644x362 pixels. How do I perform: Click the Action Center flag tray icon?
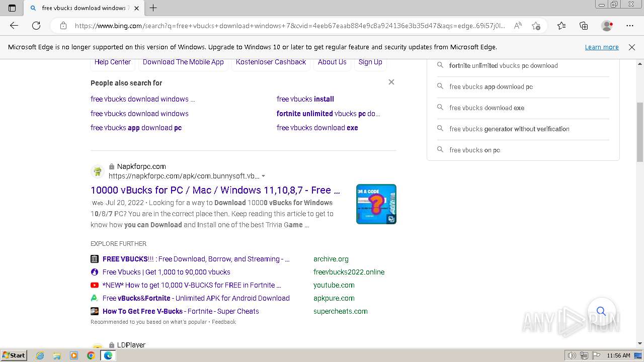[596, 355]
